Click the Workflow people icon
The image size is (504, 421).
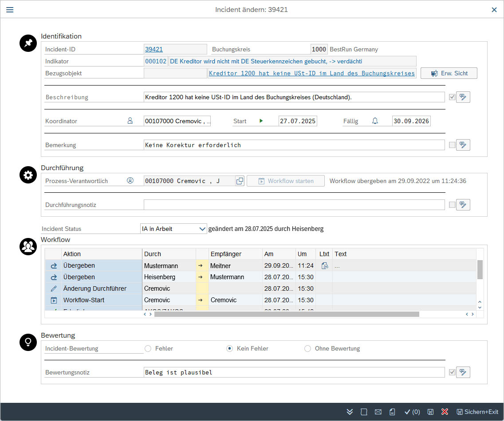(x=28, y=247)
